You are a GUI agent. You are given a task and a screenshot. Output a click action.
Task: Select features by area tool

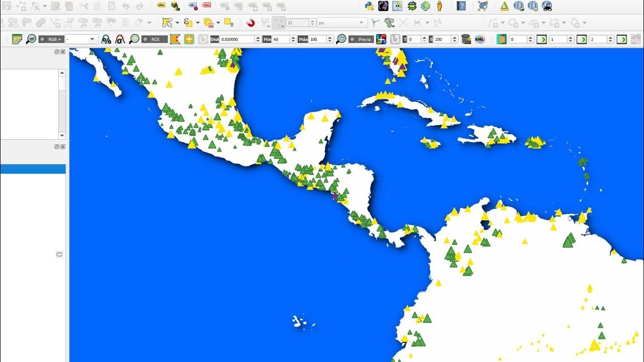click(x=168, y=23)
